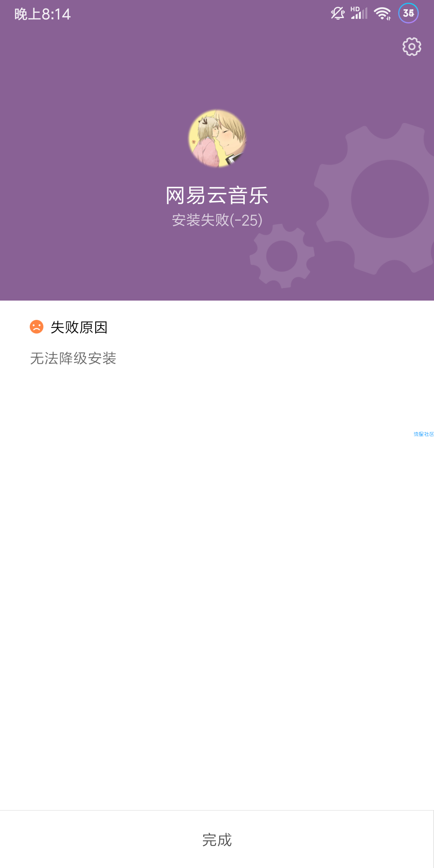Tap the orange sad face icon
Screen dimensions: 434x868
tap(37, 327)
